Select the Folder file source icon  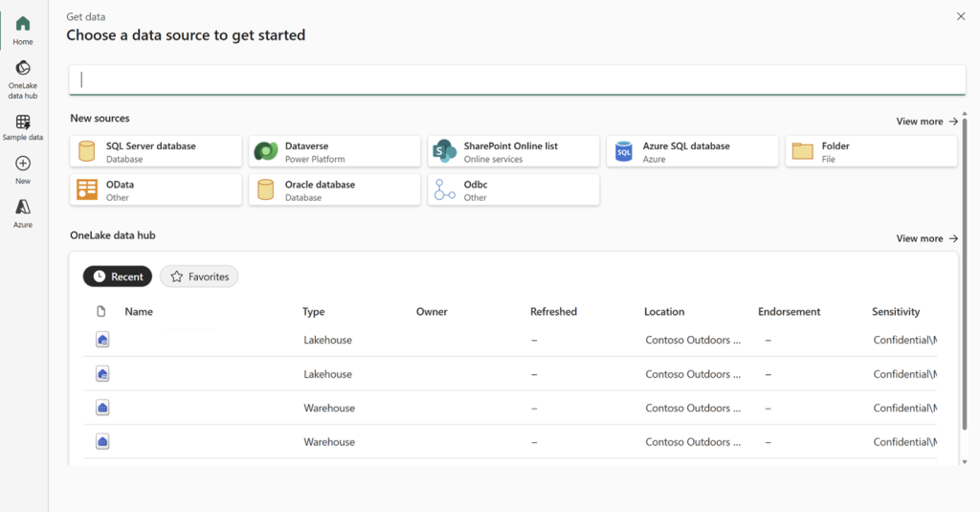(x=803, y=151)
